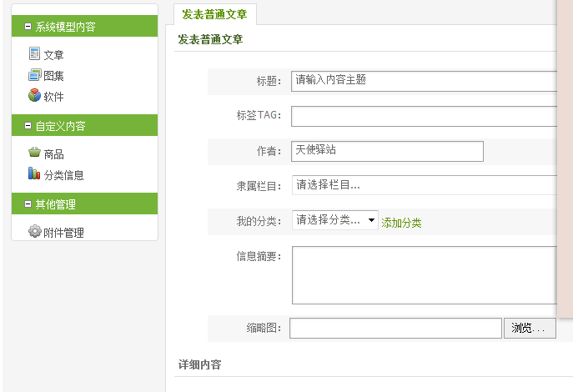The height and width of the screenshot is (392, 573).
Task: Open 分类信息 from sidebar menu
Action: [x=63, y=175]
